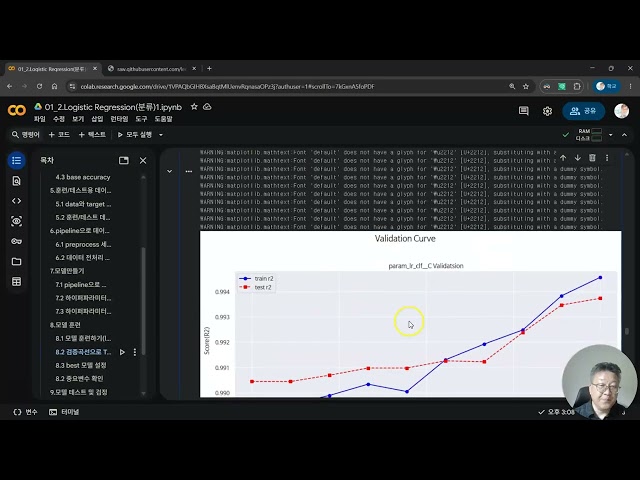
Task: Open the find and replace sidebar icon
Action: coord(16,181)
